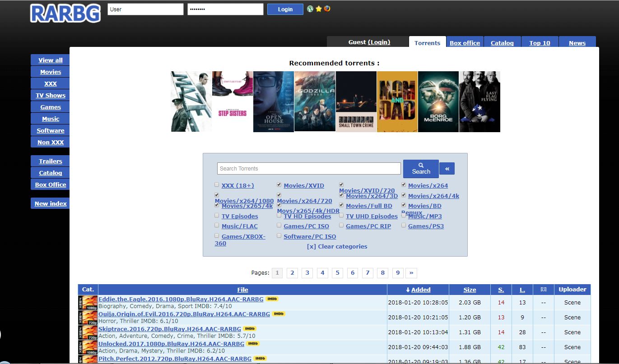Click the uTorrent icon beside Login
Screen dimensions: 619x364
coord(310,9)
